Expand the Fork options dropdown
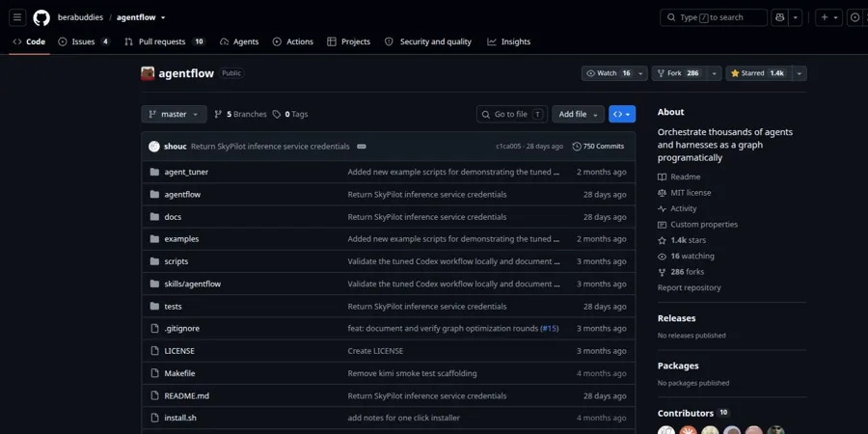868x434 pixels. (x=714, y=73)
